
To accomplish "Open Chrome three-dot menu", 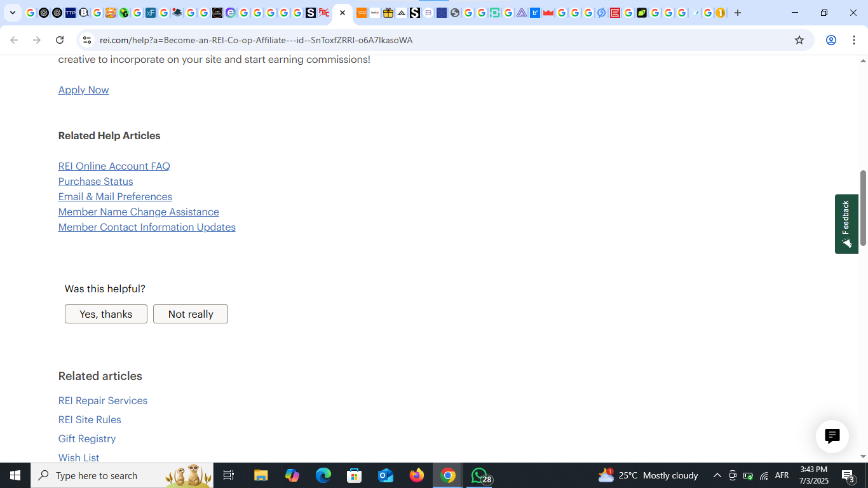I will coord(854,40).
